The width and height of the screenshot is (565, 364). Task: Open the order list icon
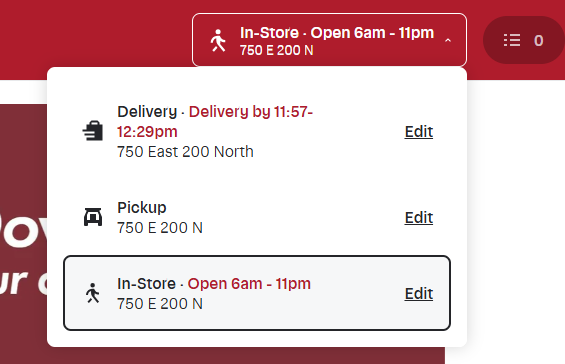[x=512, y=40]
